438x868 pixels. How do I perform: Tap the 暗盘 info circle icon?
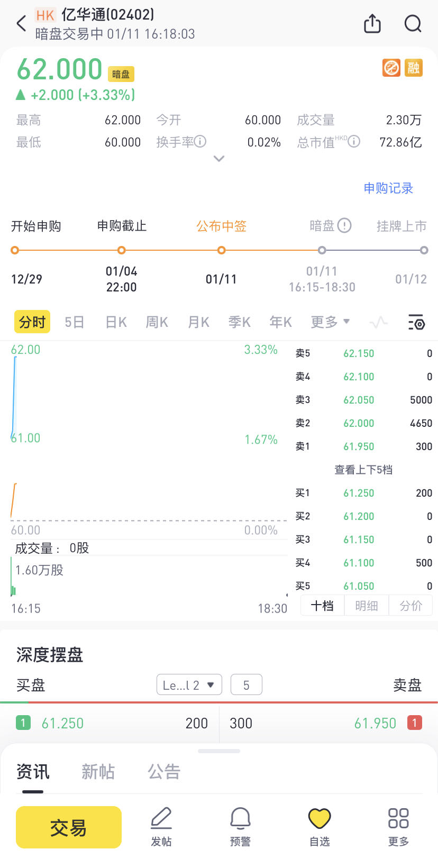(x=344, y=226)
